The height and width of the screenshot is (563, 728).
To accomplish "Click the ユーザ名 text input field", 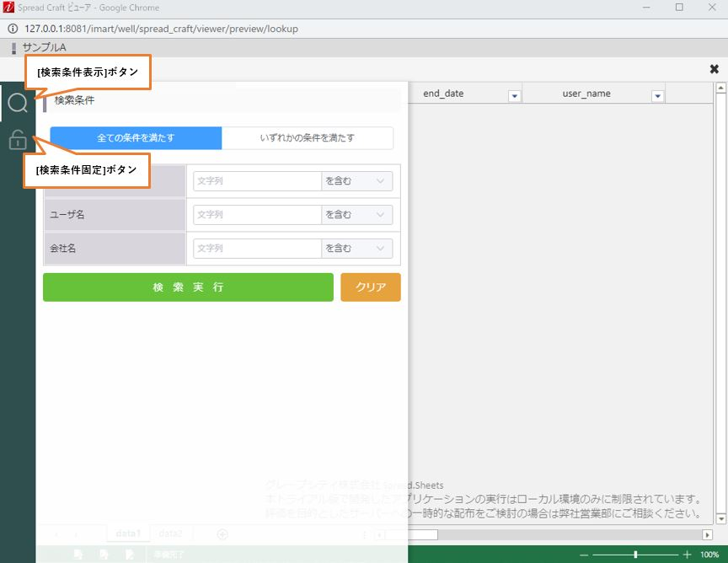I will [x=257, y=215].
